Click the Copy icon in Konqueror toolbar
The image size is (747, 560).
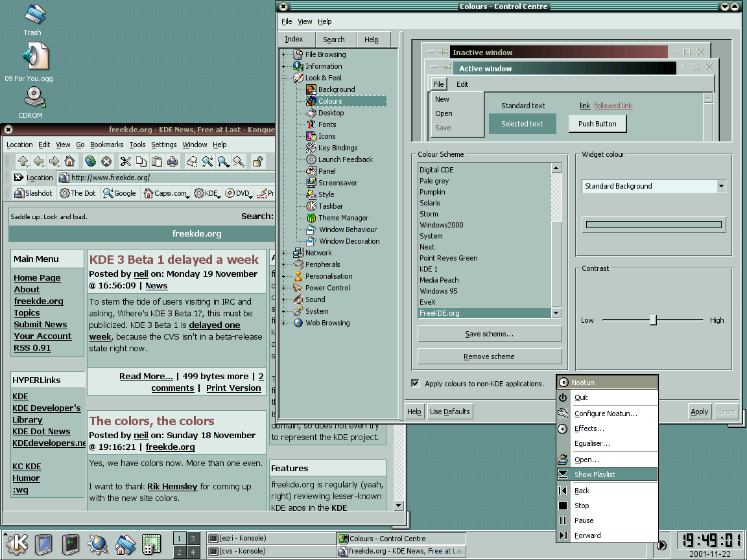tap(141, 161)
